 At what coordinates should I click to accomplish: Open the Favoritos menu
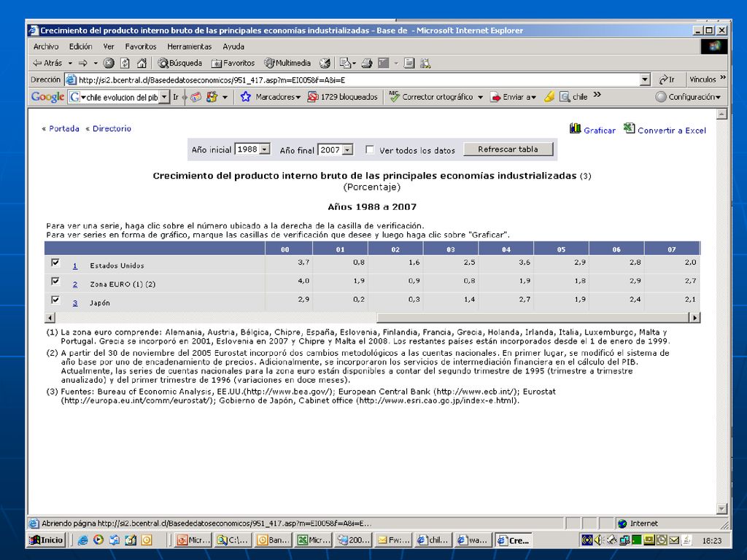141,46
